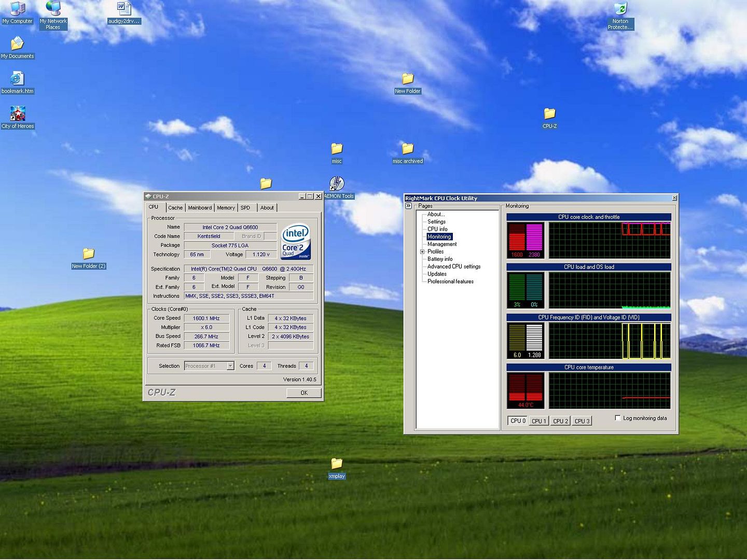
Task: Click the CPU core temperature graph
Action: click(609, 391)
